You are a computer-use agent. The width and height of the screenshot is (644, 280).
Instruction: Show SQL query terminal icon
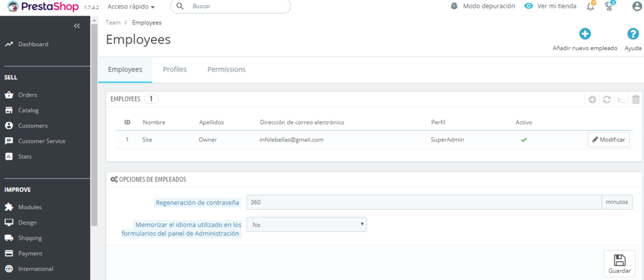pos(621,99)
